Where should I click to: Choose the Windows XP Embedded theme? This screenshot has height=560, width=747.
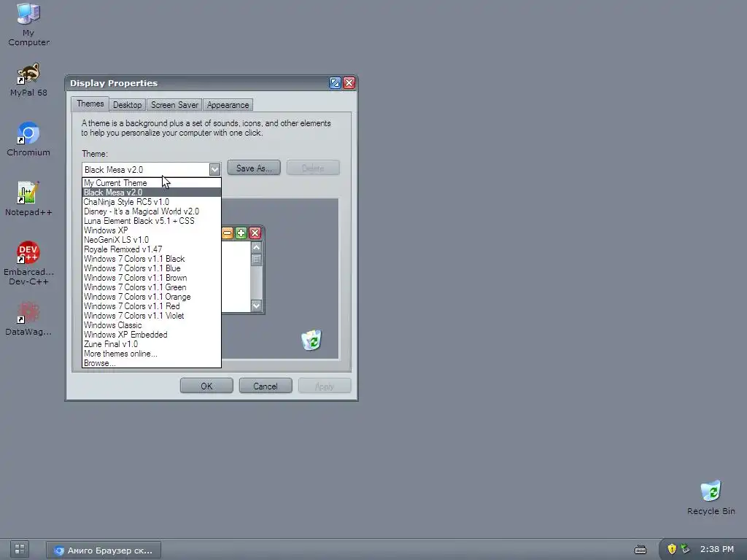pyautogui.click(x=152, y=335)
